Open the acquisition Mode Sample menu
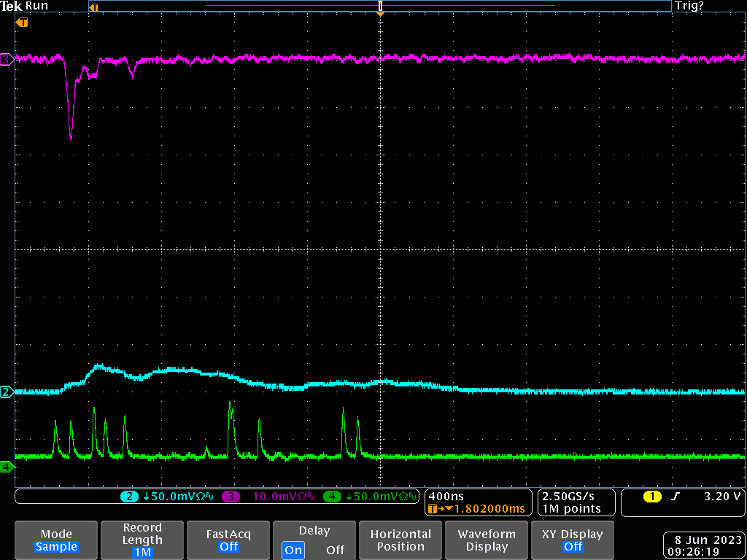The height and width of the screenshot is (560, 747). pyautogui.click(x=56, y=540)
